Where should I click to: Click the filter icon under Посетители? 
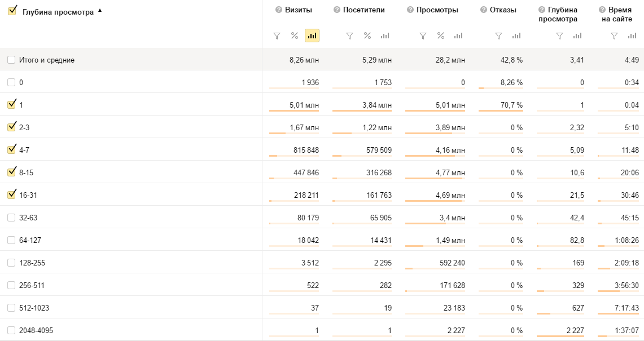(x=349, y=36)
